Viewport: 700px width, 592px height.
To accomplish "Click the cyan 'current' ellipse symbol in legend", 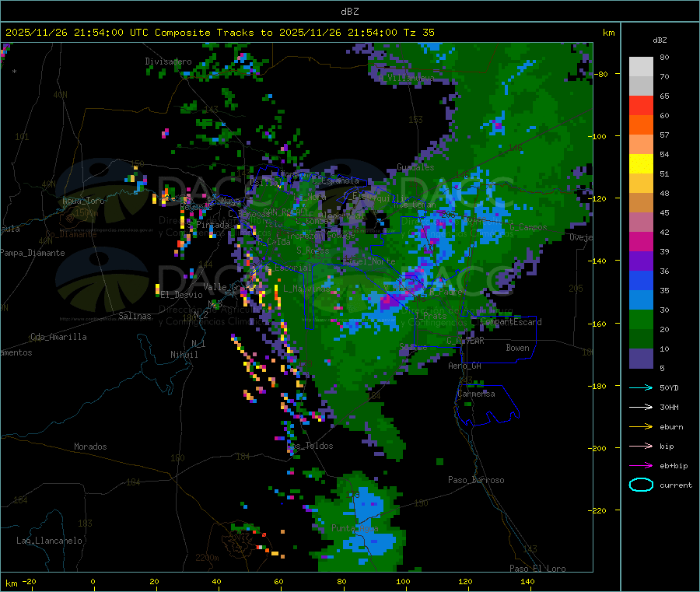I will tap(641, 485).
